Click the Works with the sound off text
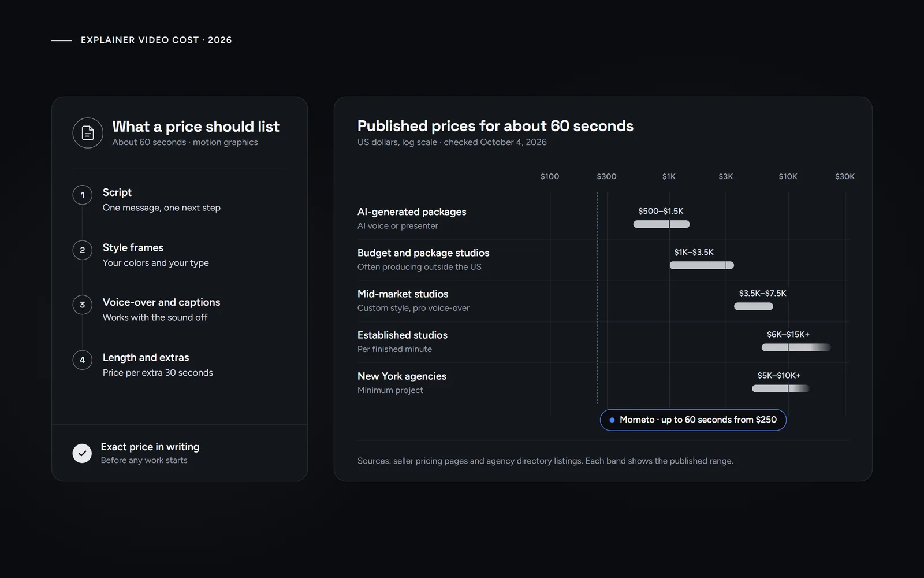 click(155, 317)
